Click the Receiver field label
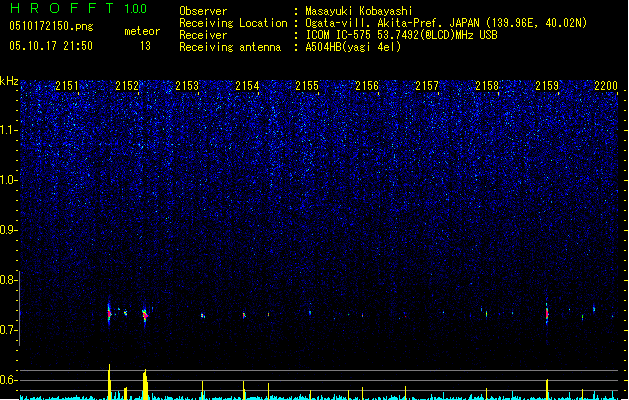This screenshot has height=400, width=629. coord(203,35)
